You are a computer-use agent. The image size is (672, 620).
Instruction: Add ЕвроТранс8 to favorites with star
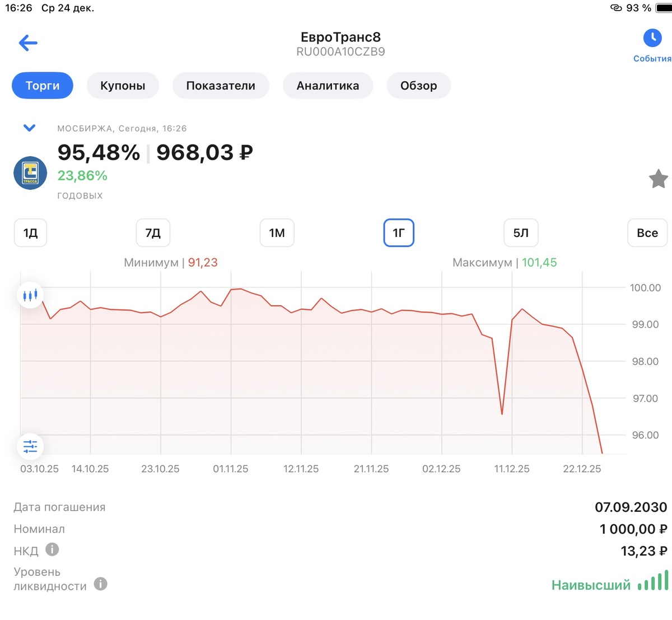point(659,179)
